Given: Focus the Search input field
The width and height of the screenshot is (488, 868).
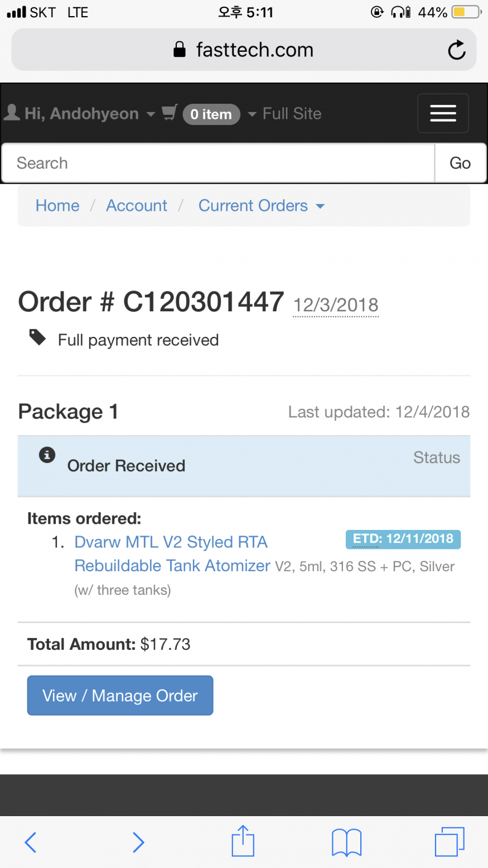Looking at the screenshot, I should [218, 163].
